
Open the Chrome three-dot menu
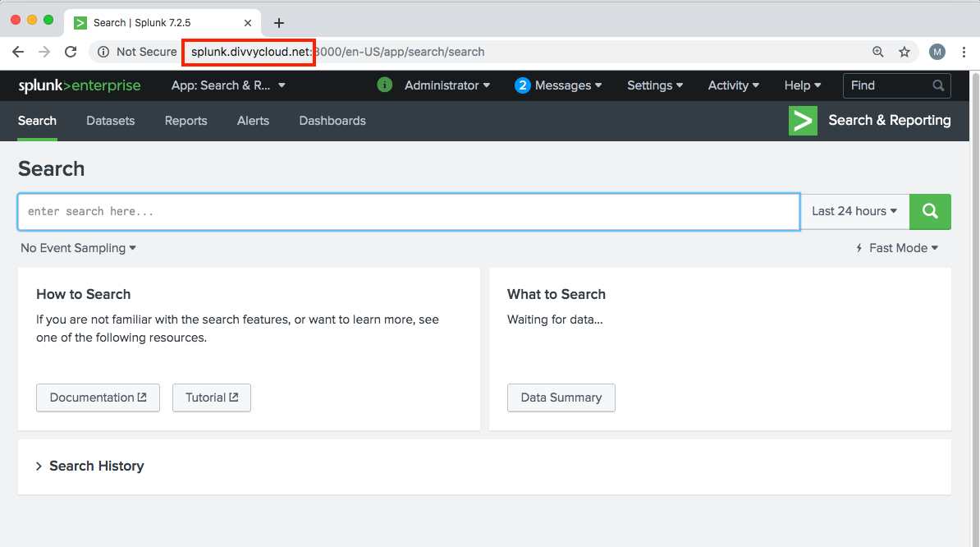964,52
